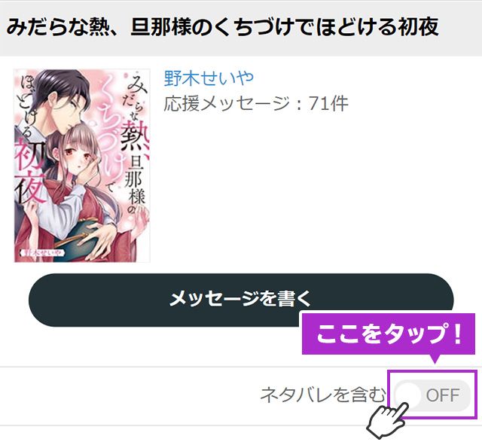Select the 応援メッセージ：71件 count text
The image size is (482, 448).
(x=256, y=104)
